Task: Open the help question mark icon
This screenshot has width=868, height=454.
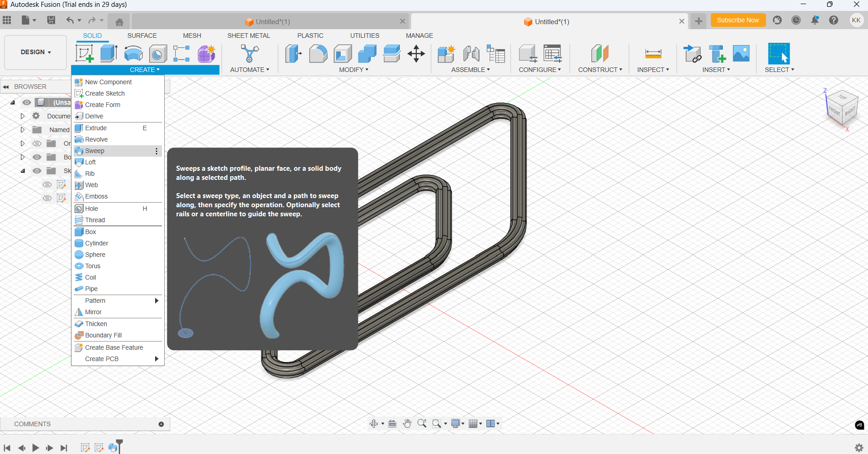Action: tap(833, 20)
